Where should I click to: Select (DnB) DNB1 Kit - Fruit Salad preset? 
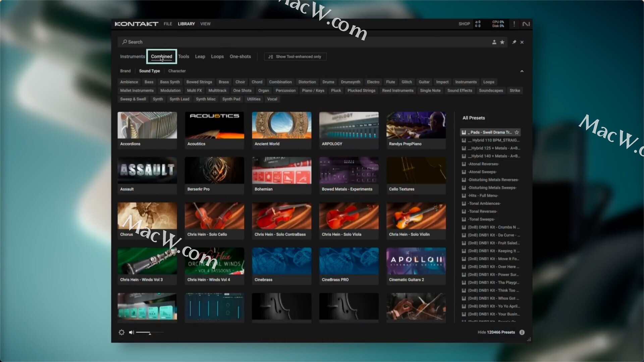pos(491,243)
